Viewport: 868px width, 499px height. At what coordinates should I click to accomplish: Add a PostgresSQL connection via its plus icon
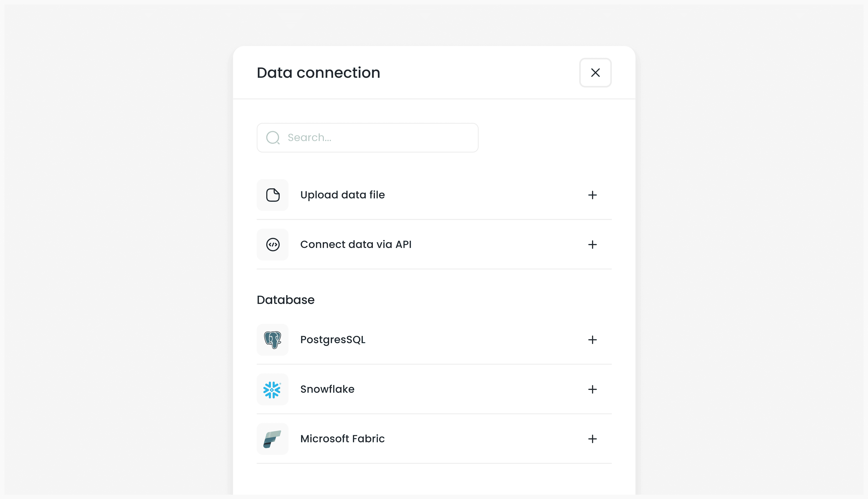click(x=592, y=340)
